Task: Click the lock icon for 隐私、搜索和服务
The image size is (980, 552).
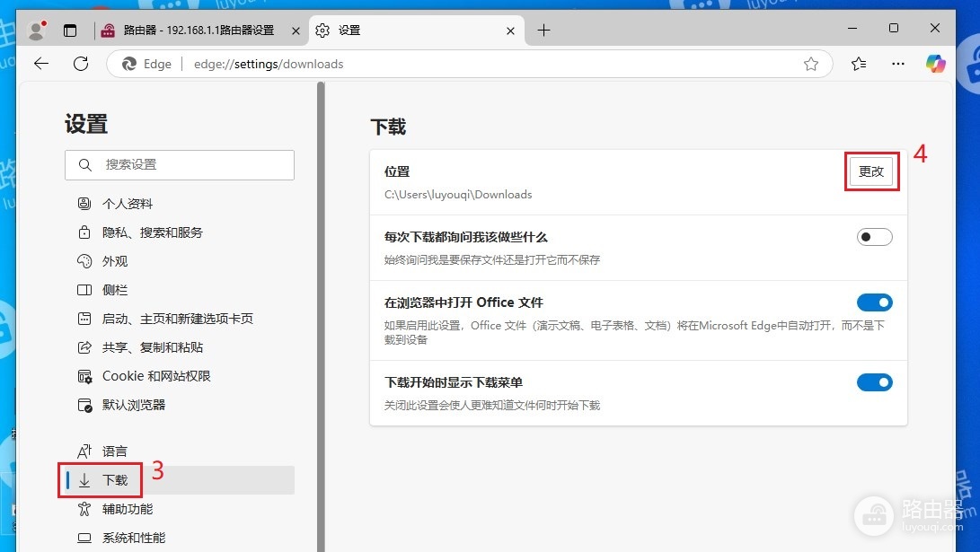Action: pos(84,232)
